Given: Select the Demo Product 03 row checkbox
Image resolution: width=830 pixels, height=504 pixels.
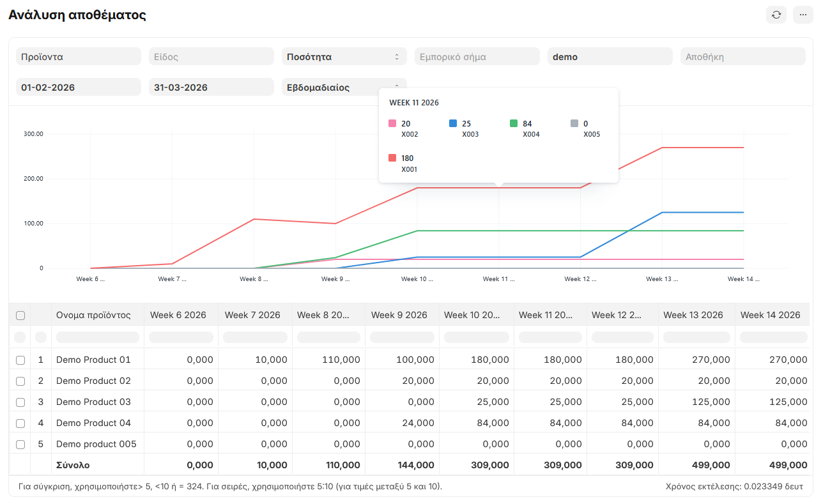Looking at the screenshot, I should [20, 402].
